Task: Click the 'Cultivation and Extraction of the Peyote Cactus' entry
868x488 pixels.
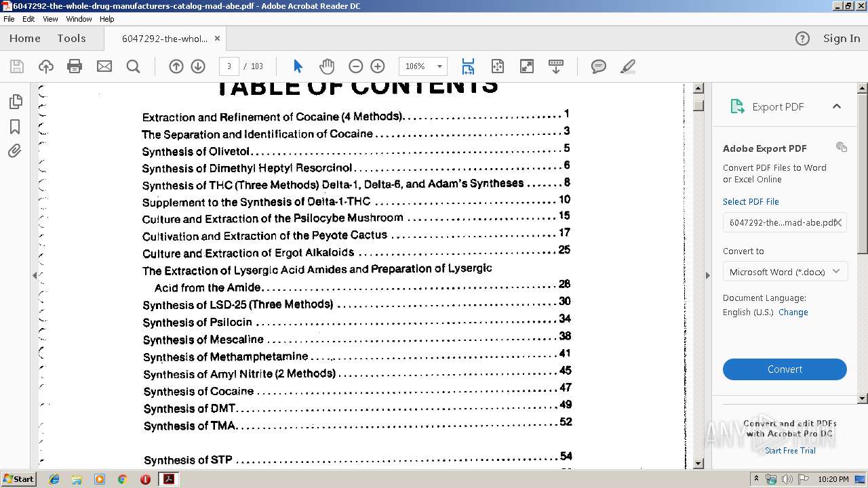Action: pos(265,236)
